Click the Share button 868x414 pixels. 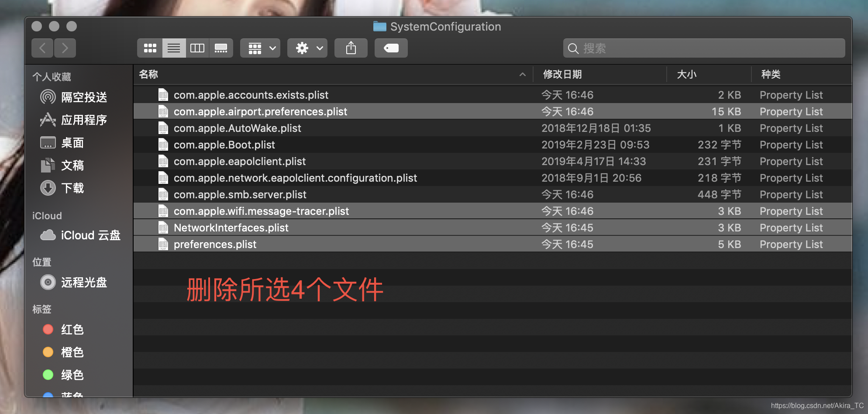[x=351, y=48]
